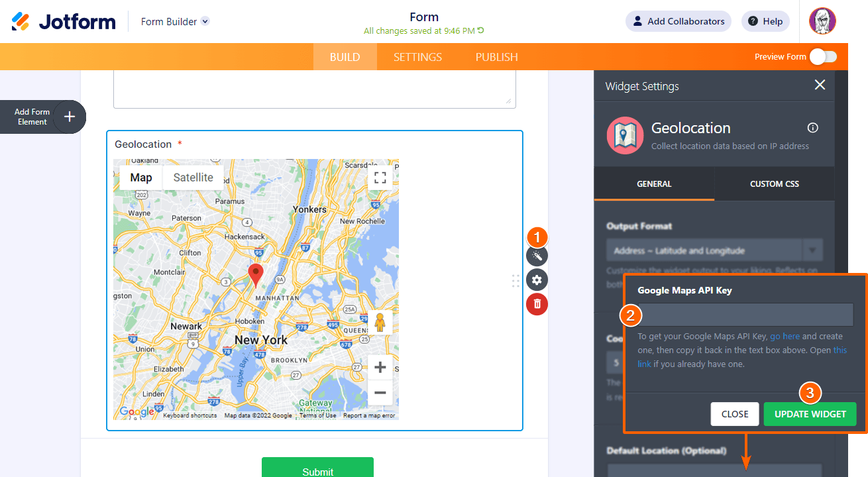Click the "Montclair" label on the map
This screenshot has width=868, height=477.
(x=170, y=272)
